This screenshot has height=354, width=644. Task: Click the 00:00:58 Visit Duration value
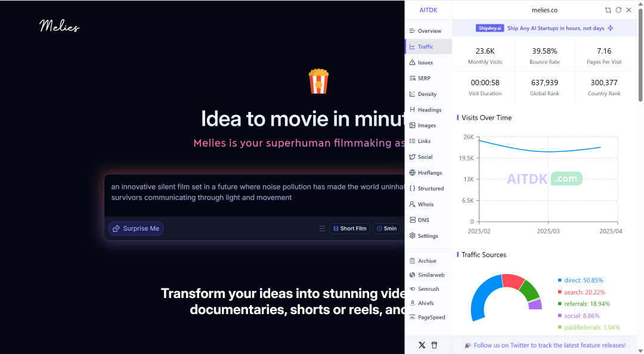pyautogui.click(x=485, y=83)
